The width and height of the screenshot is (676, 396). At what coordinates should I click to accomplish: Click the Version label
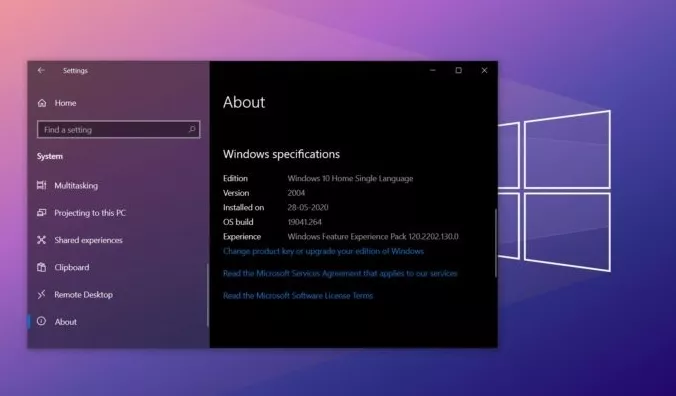click(x=236, y=193)
